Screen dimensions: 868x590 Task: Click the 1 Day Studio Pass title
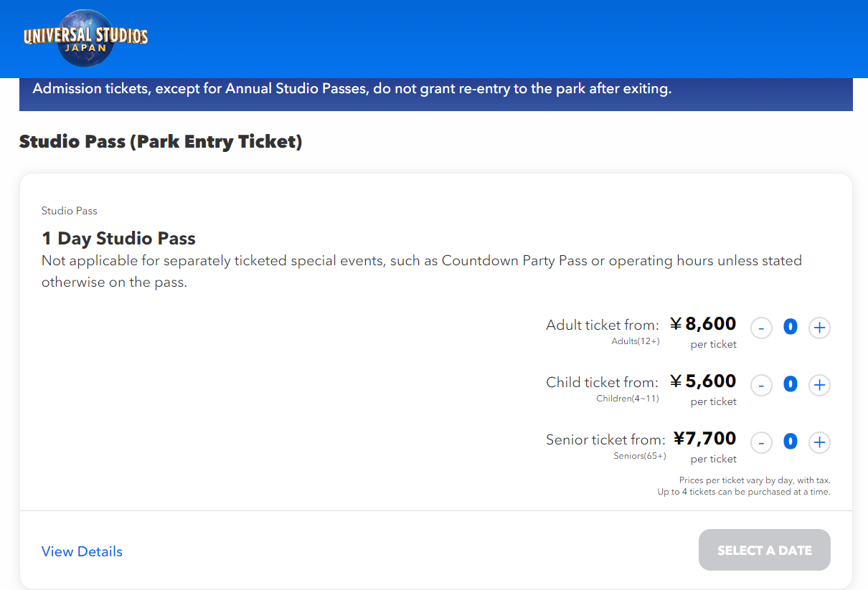click(118, 239)
